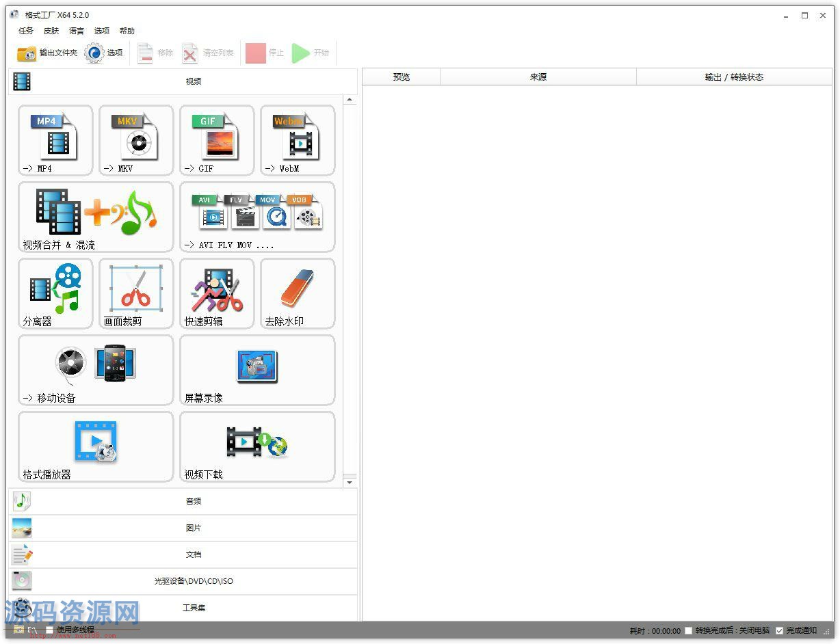Screen dimensions: 840x644
Task: Click the 移除 toolbar button
Action: pyautogui.click(x=155, y=53)
